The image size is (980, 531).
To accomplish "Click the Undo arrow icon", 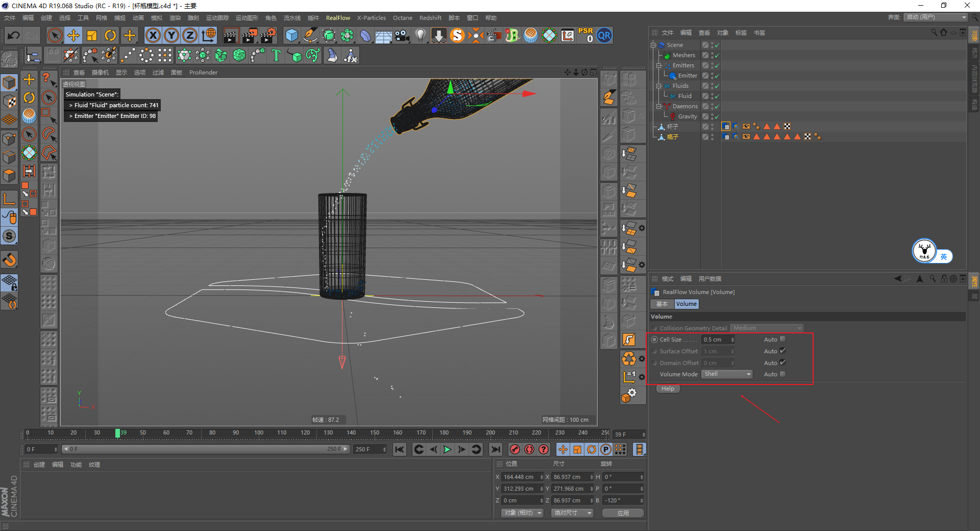I will tap(14, 35).
